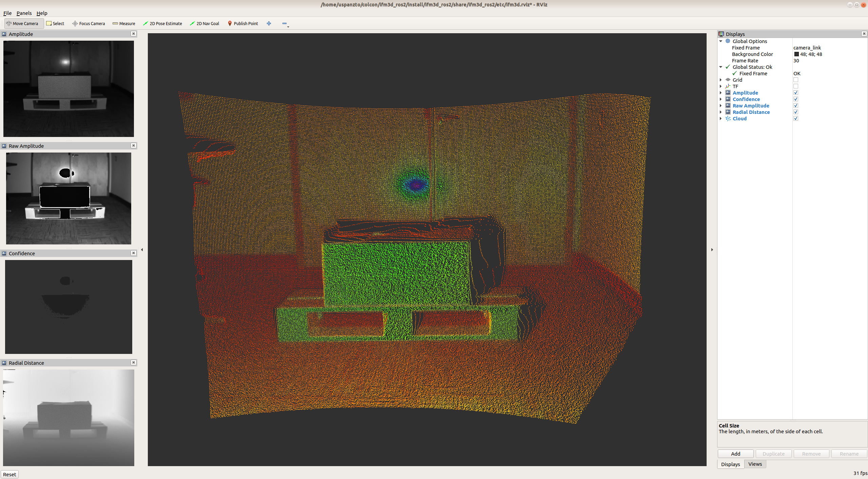Open the Panels menu
868x479 pixels.
click(x=24, y=13)
